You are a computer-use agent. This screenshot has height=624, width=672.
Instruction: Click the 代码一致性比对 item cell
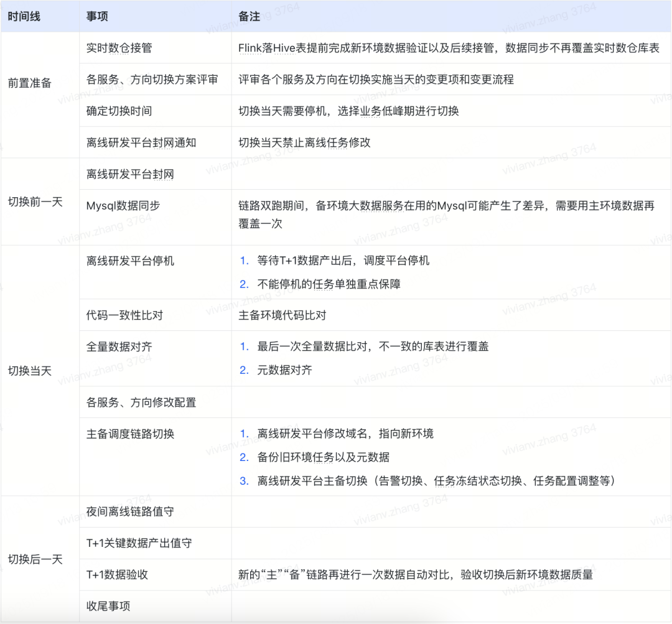pos(124,315)
